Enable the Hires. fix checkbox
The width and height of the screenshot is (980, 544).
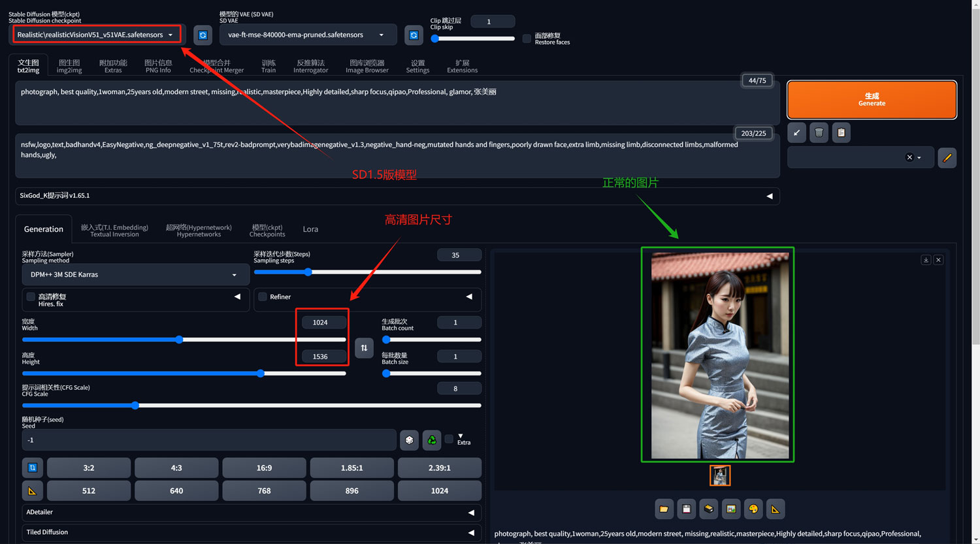tap(31, 297)
